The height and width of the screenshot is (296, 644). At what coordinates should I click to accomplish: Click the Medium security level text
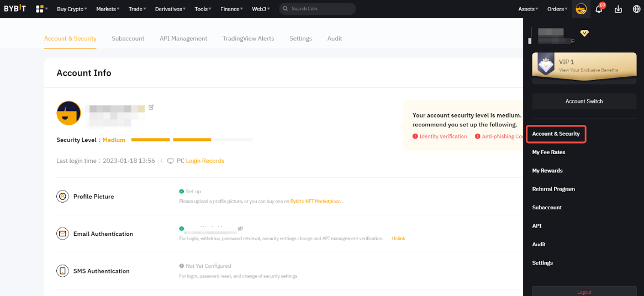(x=114, y=140)
